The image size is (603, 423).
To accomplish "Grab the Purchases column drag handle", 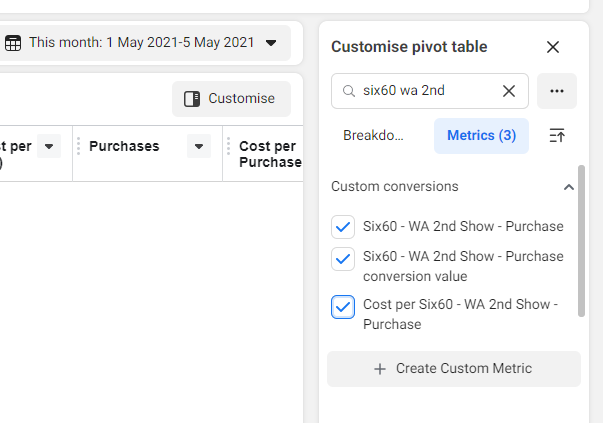I will 78,146.
